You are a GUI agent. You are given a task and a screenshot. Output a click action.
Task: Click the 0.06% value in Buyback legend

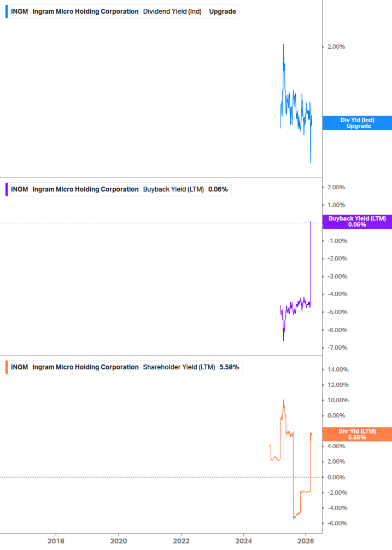218,189
